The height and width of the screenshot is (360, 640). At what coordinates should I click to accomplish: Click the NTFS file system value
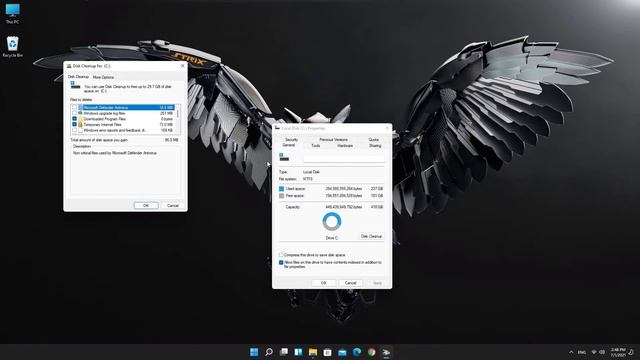(x=308, y=179)
